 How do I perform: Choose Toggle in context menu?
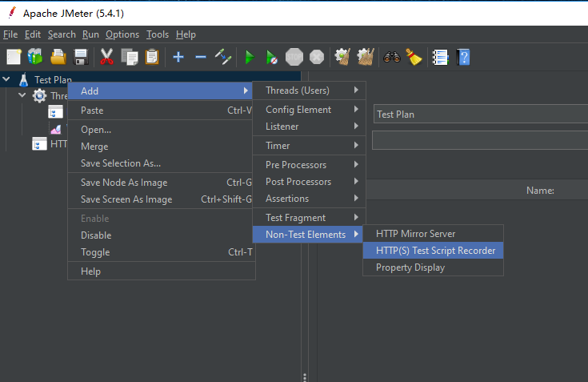tap(161, 252)
